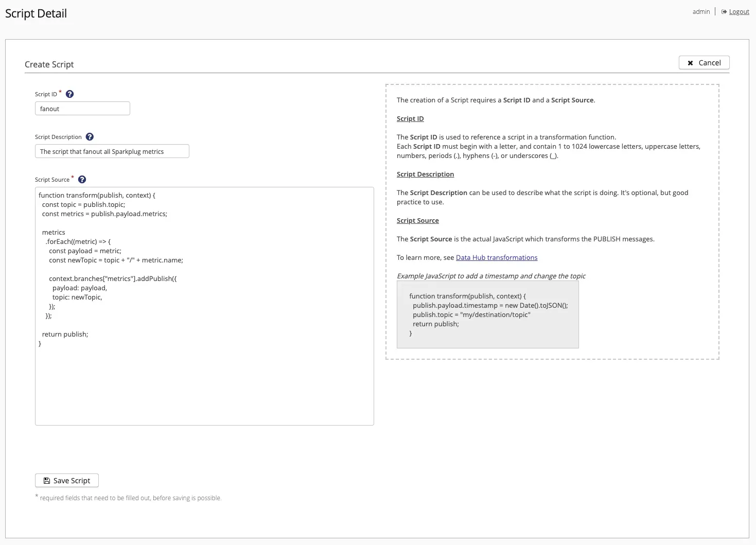The height and width of the screenshot is (545, 756).
Task: Click the question mark beside Script Source
Action: [x=82, y=180]
